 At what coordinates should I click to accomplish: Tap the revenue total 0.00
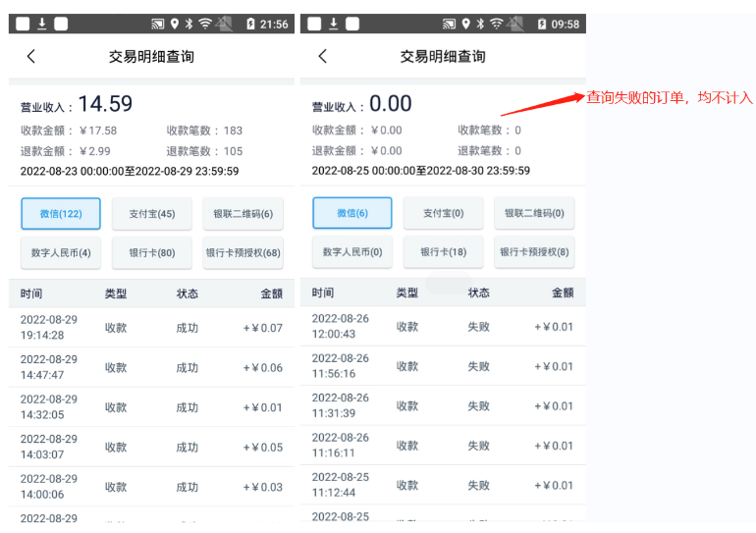point(391,104)
